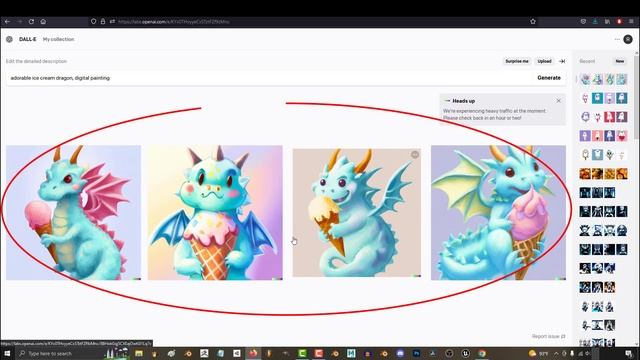Expand hidden system tray icons chevron
640x360 pixels.
click(x=556, y=353)
